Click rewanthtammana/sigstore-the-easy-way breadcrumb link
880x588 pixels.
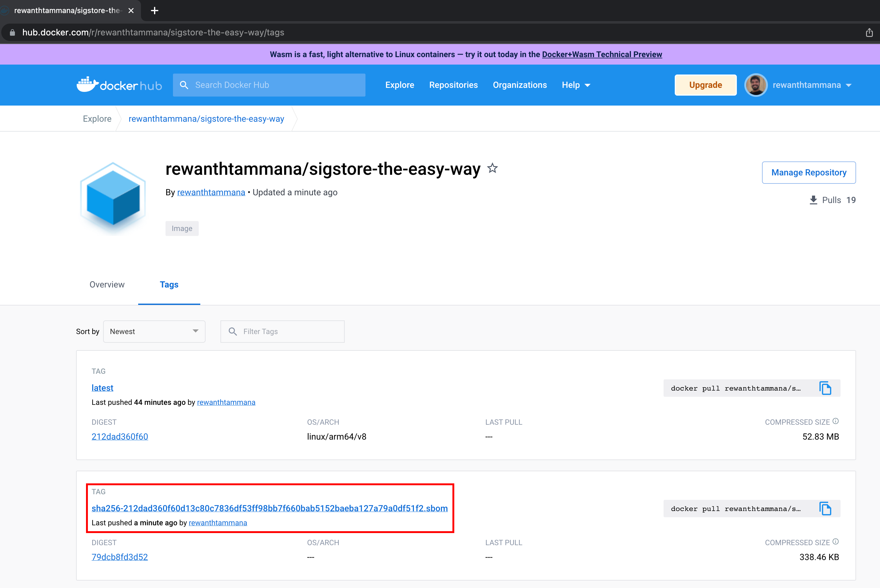click(x=206, y=119)
